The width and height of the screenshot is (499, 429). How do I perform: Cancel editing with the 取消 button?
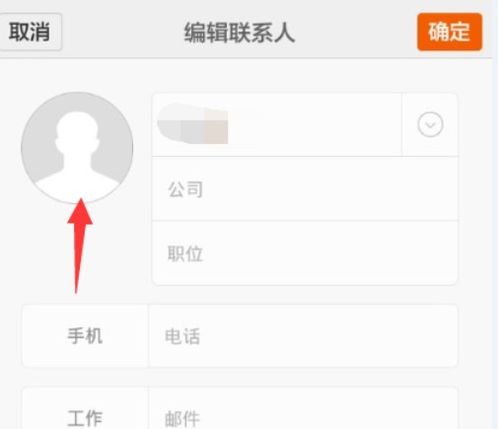coord(30,32)
